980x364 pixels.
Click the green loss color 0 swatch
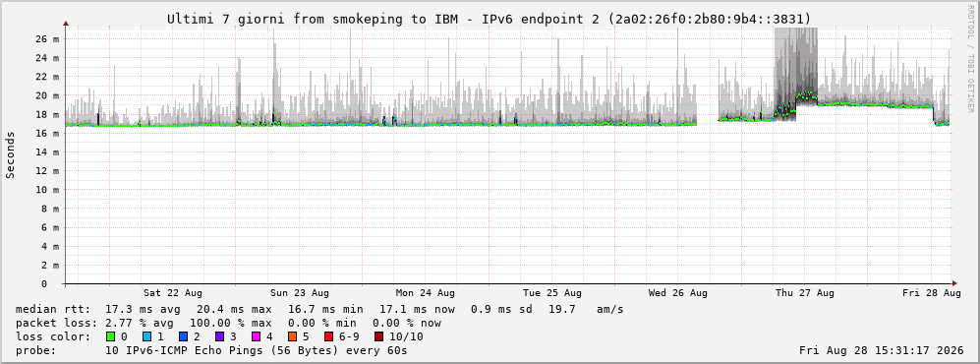coord(111,336)
